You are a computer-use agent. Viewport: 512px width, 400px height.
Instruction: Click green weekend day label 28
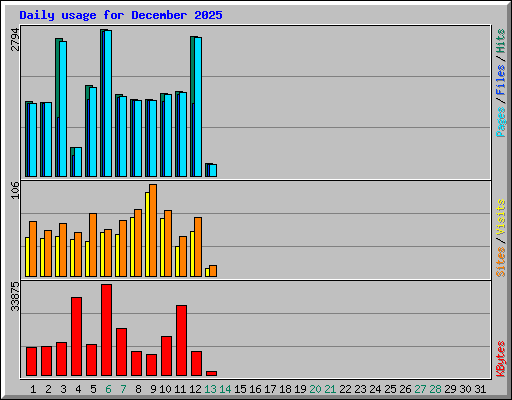tap(435, 389)
